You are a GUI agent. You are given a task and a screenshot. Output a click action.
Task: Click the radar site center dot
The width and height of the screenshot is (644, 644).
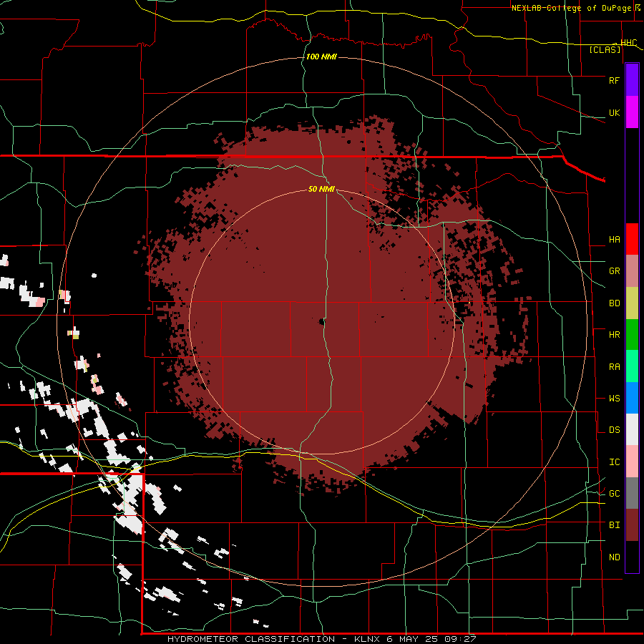tap(321, 322)
